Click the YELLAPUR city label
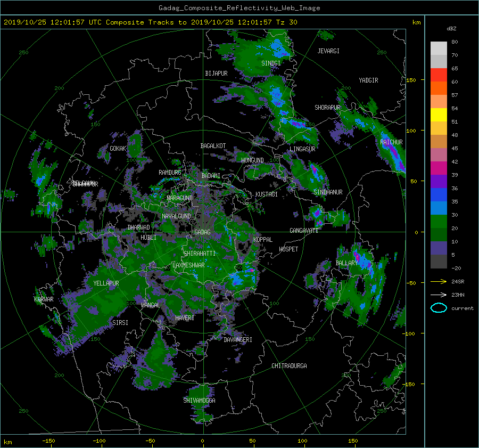 pos(106,283)
